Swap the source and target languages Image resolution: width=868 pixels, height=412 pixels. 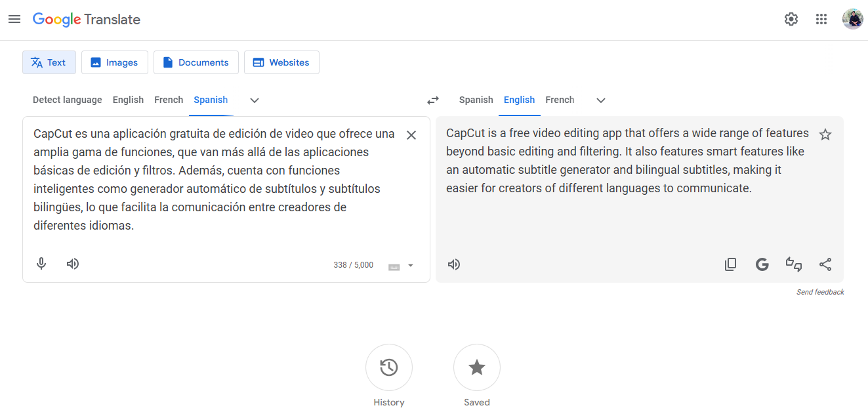coord(432,100)
